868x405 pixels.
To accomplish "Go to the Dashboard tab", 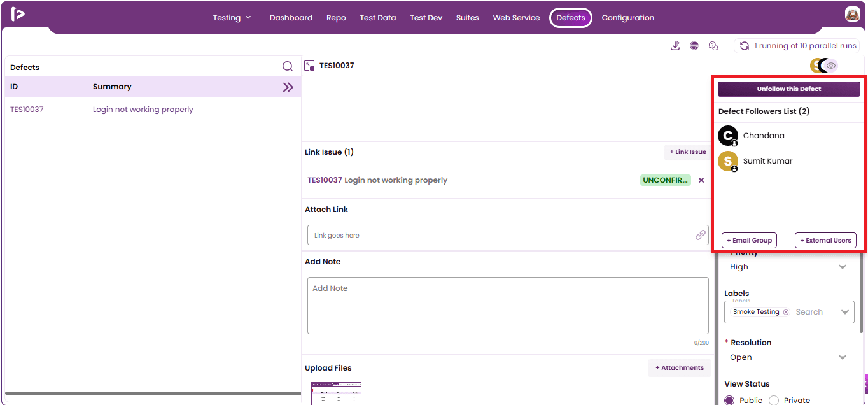I will click(291, 18).
